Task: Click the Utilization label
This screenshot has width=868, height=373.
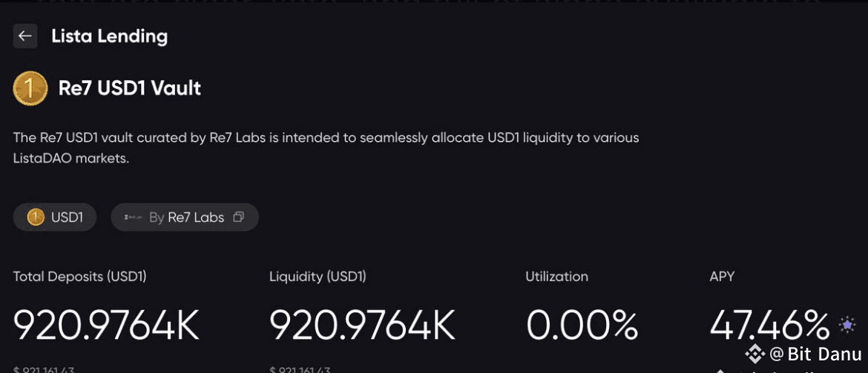Action: [x=557, y=277]
